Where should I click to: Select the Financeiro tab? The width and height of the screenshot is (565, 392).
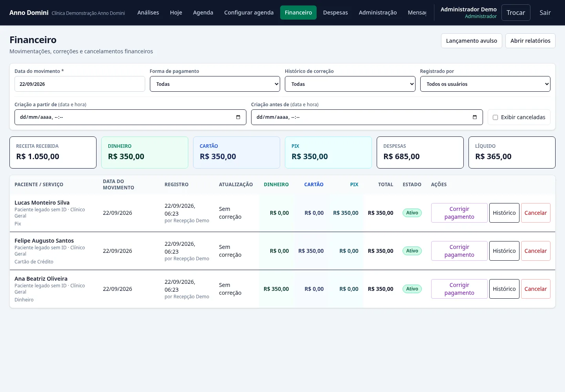[298, 13]
